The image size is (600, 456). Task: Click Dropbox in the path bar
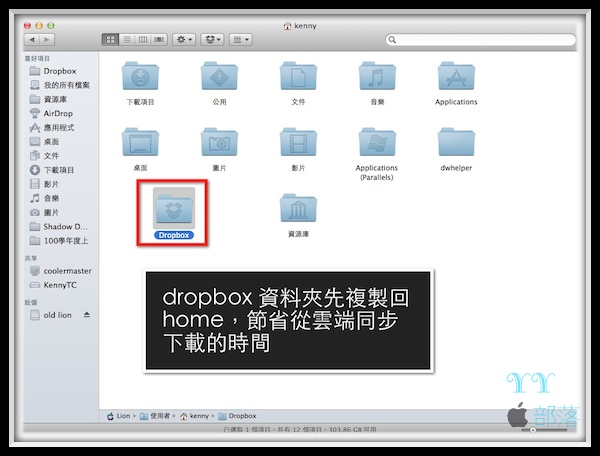pyautogui.click(x=237, y=416)
